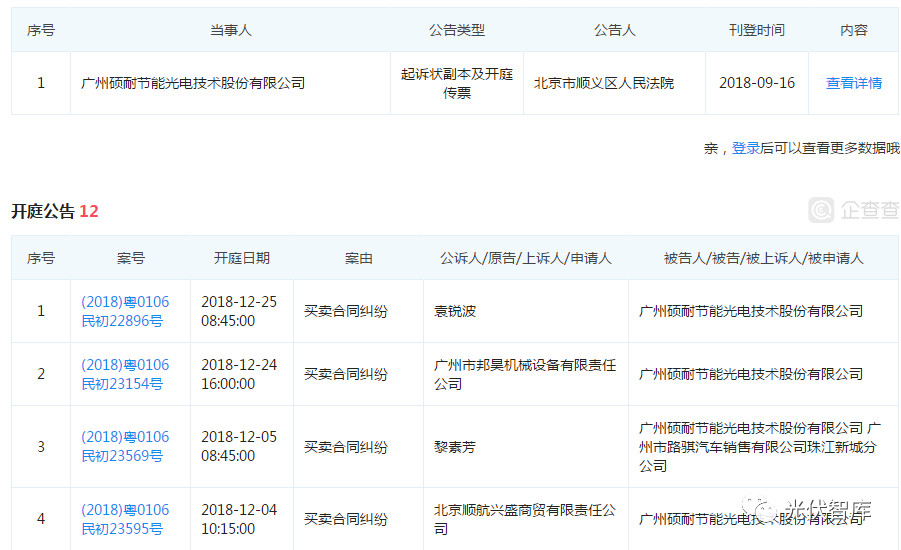This screenshot has height=550, width=901.
Task: Select 当事人 cell 广州硕耐节能光电技术股份有限公司 in notice table
Action: coord(193,83)
